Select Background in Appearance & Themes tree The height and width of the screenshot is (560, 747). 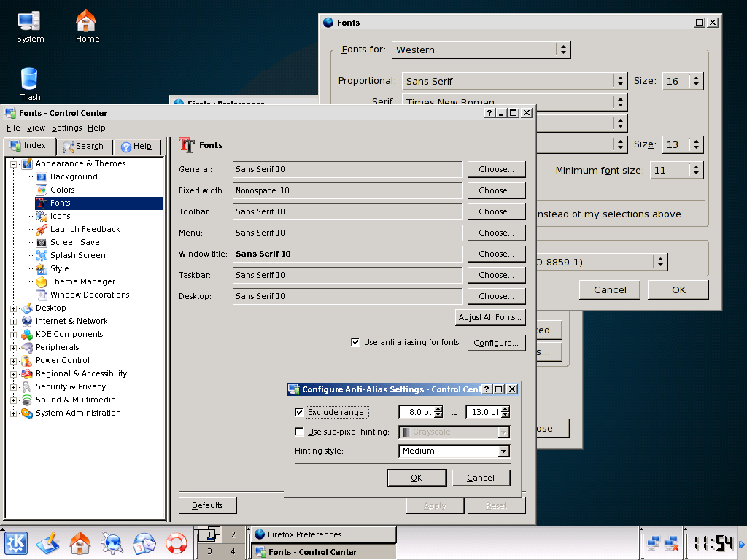[74, 176]
